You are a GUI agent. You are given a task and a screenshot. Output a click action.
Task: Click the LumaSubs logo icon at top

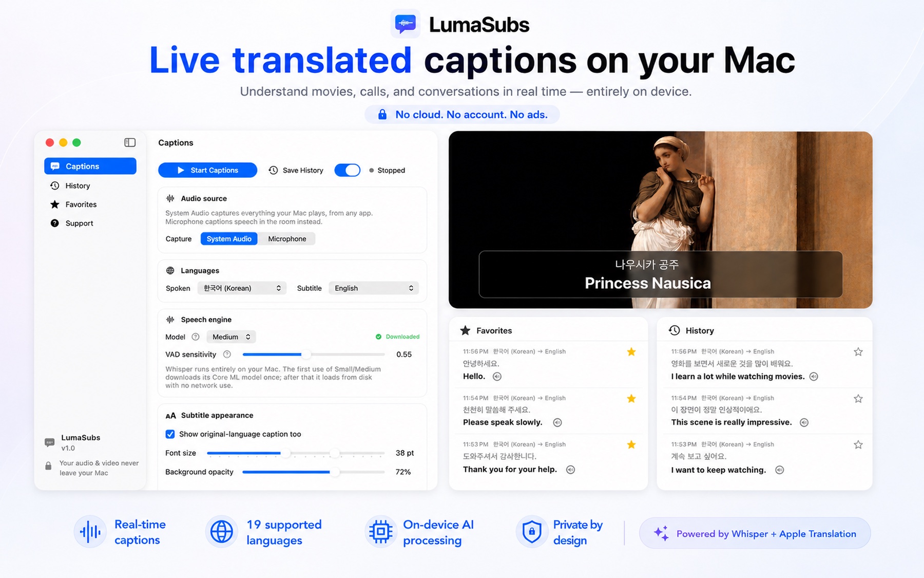click(x=406, y=24)
